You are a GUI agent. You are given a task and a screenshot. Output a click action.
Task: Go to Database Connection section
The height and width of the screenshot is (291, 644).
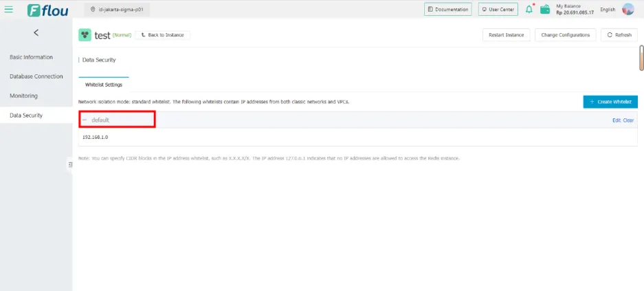(x=36, y=76)
